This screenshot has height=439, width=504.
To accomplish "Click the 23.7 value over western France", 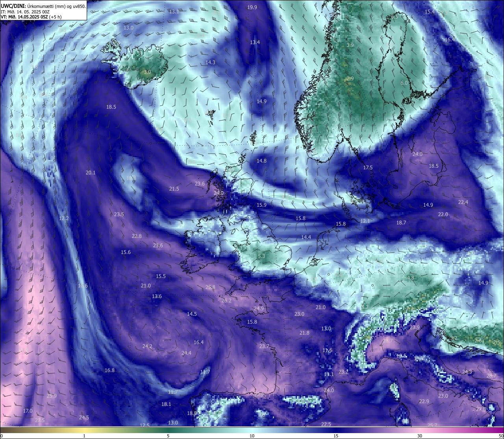I will (264, 346).
